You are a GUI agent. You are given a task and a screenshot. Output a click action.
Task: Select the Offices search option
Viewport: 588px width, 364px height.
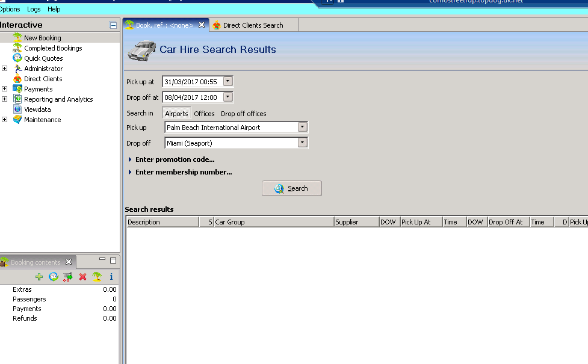(204, 114)
